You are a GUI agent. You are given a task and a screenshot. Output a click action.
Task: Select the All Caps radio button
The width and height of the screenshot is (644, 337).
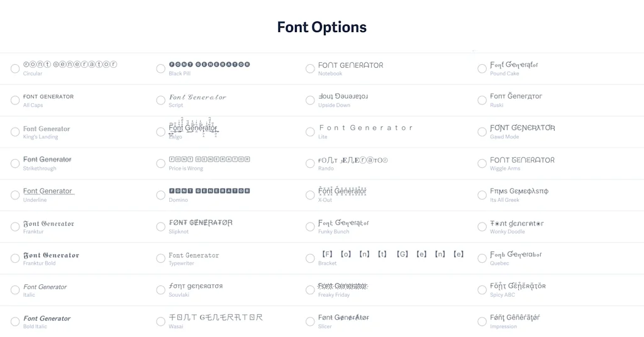(x=15, y=101)
